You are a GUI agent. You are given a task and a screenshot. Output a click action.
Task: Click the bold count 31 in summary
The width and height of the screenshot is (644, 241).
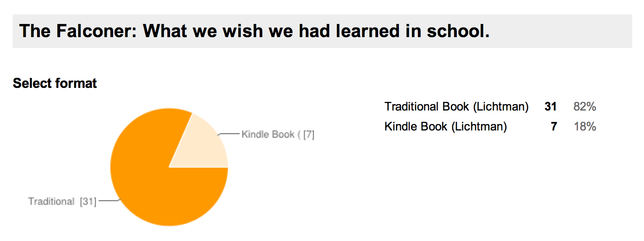(x=550, y=107)
